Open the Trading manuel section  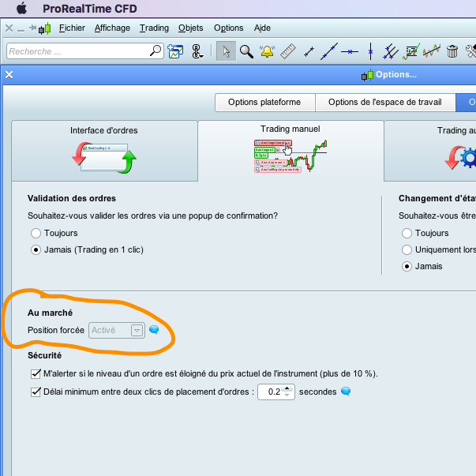pos(290,150)
